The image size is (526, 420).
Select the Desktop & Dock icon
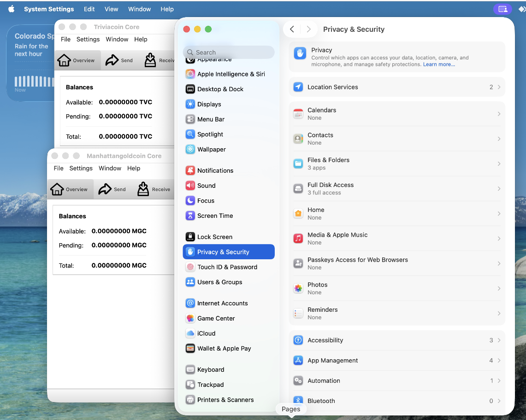tap(190, 89)
